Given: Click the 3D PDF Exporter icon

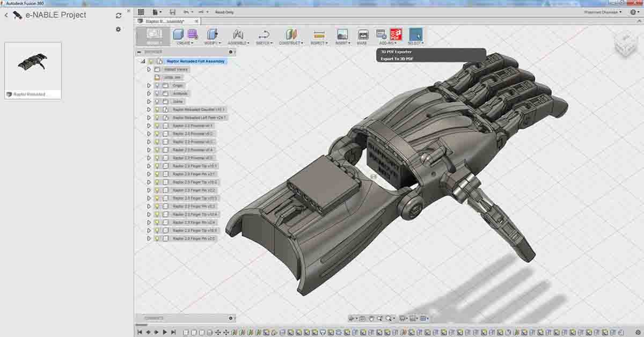Looking at the screenshot, I should (x=396, y=33).
